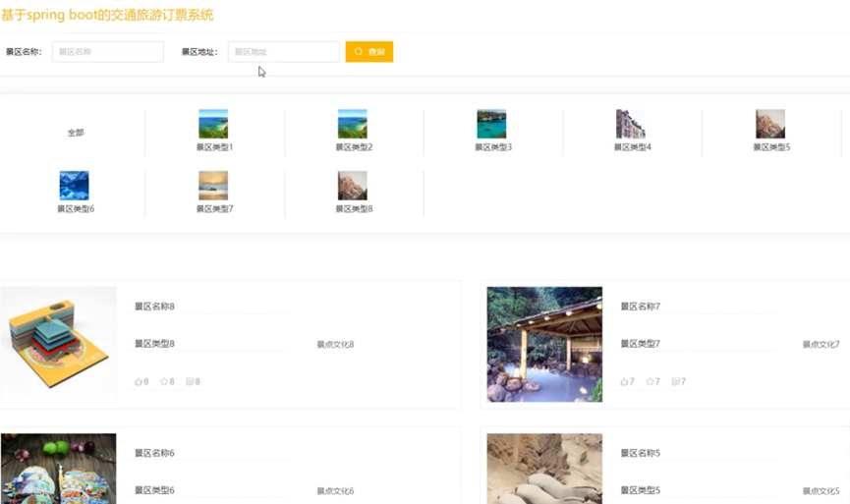Image resolution: width=850 pixels, height=504 pixels.
Task: Open the 景区名称7 title
Action: (x=641, y=307)
